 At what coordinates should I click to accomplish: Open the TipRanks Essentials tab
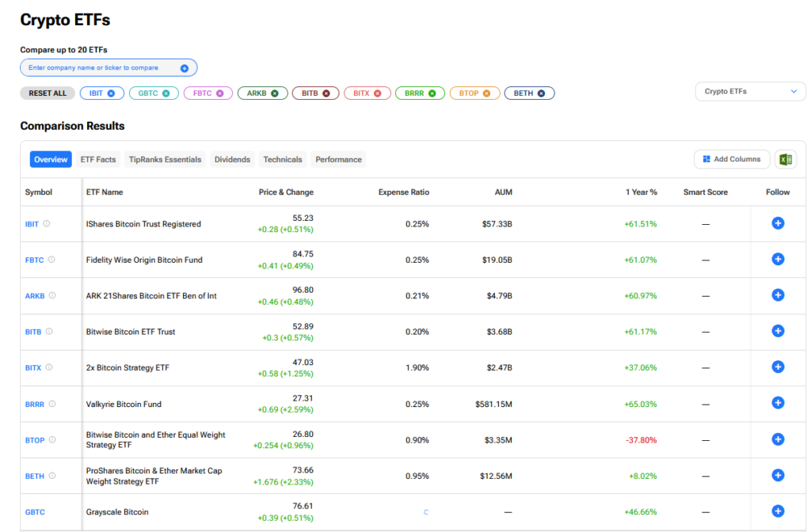pyautogui.click(x=165, y=160)
